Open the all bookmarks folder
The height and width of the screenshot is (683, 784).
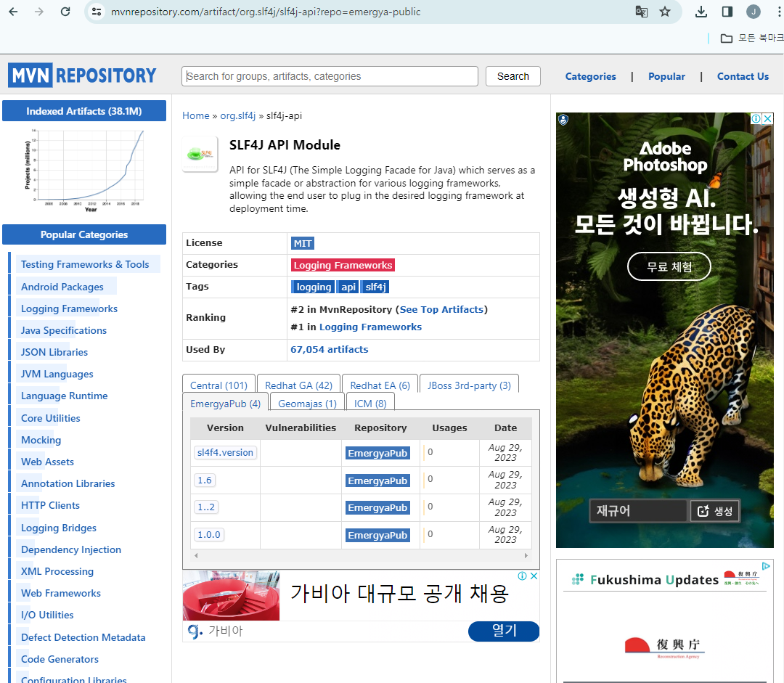coord(751,38)
